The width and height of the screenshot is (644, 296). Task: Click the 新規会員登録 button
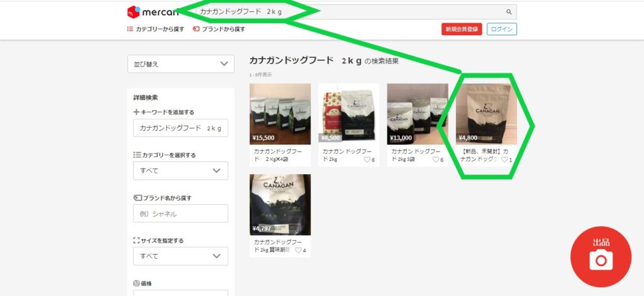[x=462, y=29]
